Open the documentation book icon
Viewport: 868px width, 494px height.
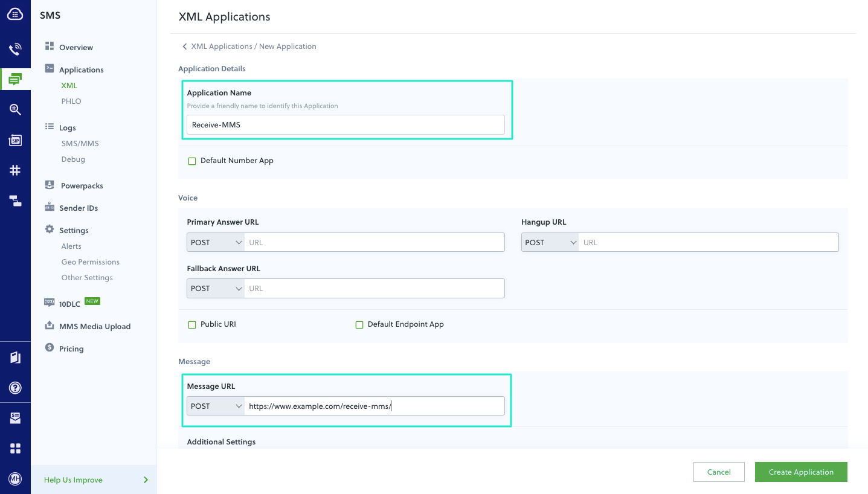15,357
